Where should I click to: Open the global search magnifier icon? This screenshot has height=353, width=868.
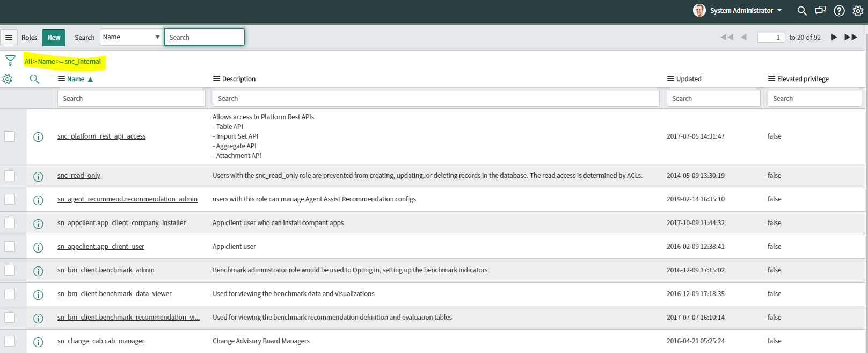(802, 11)
